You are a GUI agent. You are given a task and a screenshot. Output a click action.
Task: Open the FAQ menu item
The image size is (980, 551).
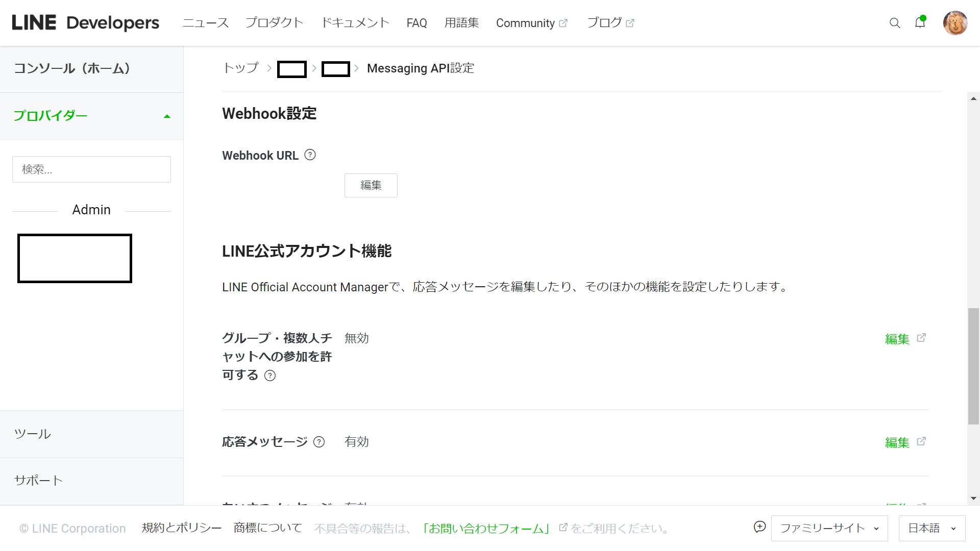(416, 23)
